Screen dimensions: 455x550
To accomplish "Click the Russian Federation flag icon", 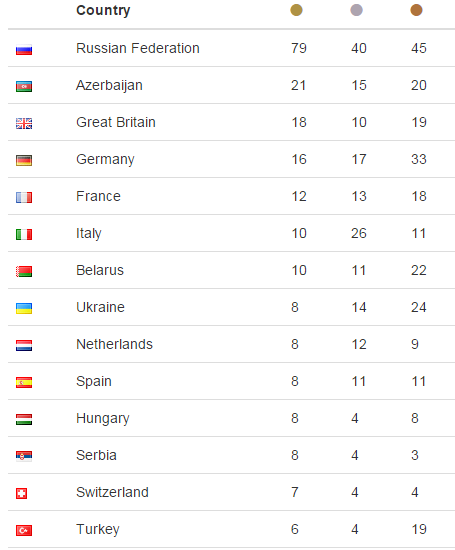I will pyautogui.click(x=24, y=49).
